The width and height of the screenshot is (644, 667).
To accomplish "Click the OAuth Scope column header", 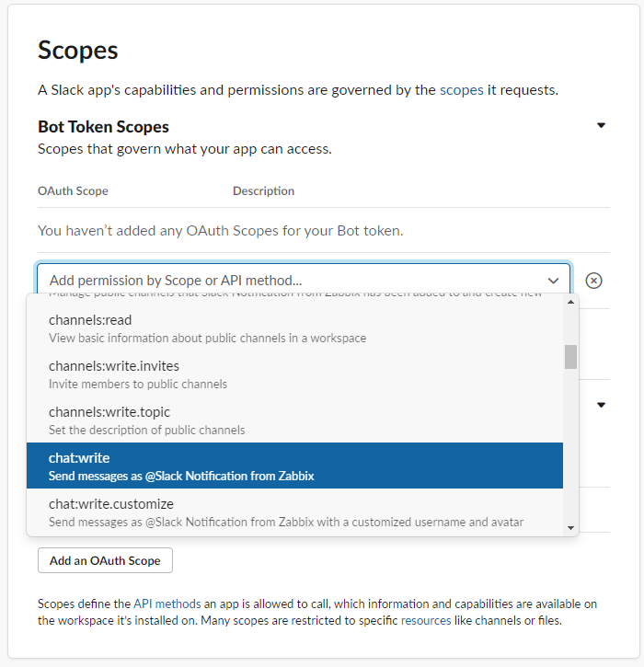I will coord(73,191).
